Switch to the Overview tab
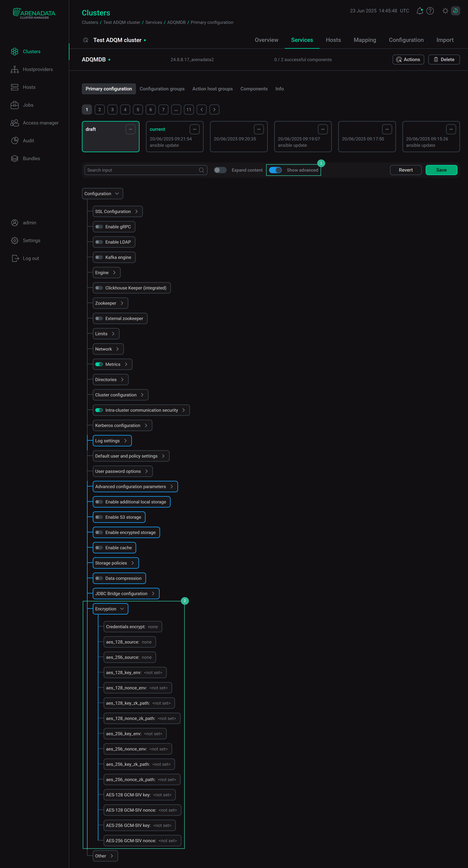Image resolution: width=468 pixels, height=868 pixels. 266,40
